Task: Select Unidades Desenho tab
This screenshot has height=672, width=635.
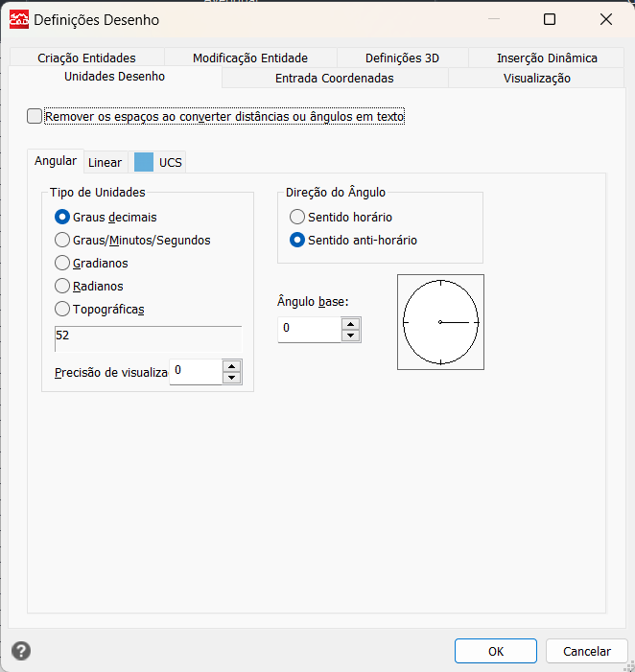Action: tap(114, 77)
